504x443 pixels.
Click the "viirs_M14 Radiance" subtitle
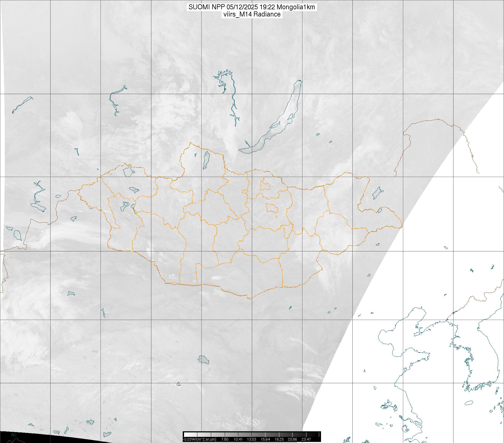pyautogui.click(x=252, y=14)
